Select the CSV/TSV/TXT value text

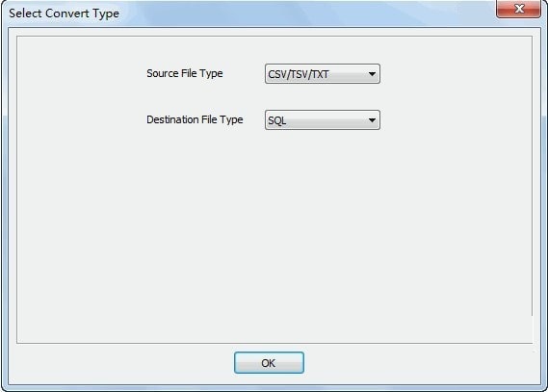coord(299,74)
